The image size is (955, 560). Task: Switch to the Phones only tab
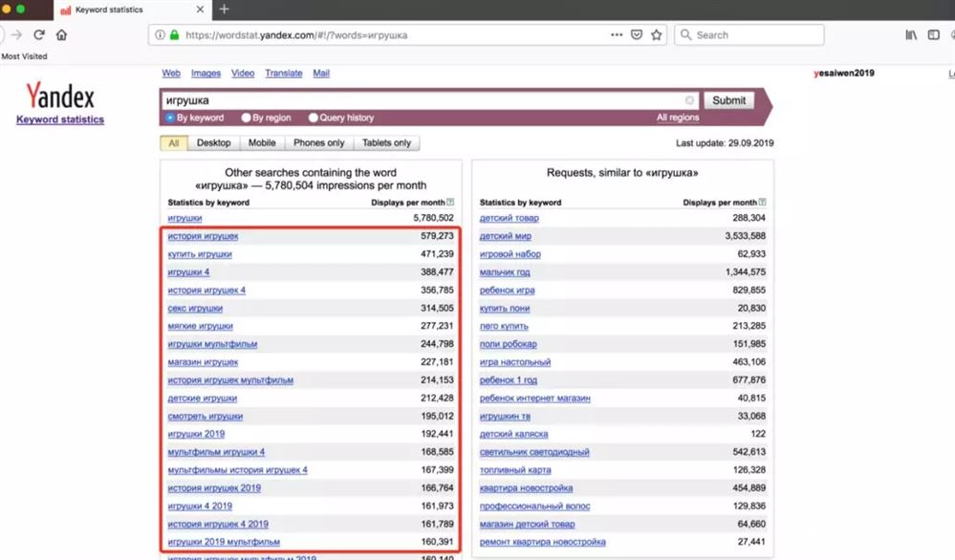(x=319, y=143)
